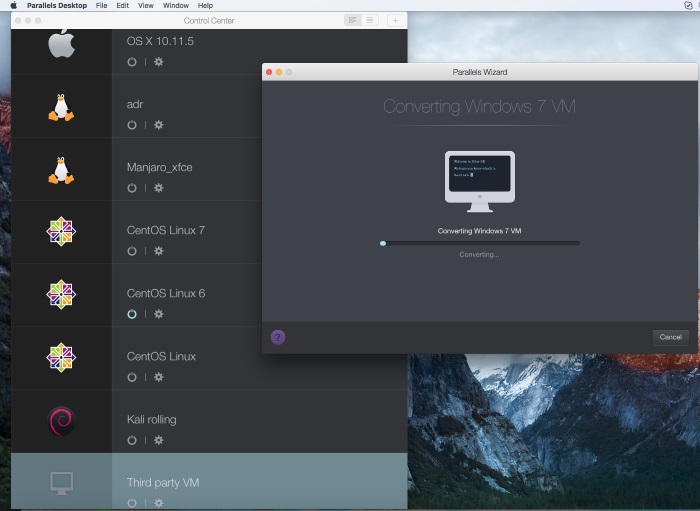
Task: Open the gear settings for Kali rolling
Action: [x=158, y=440]
